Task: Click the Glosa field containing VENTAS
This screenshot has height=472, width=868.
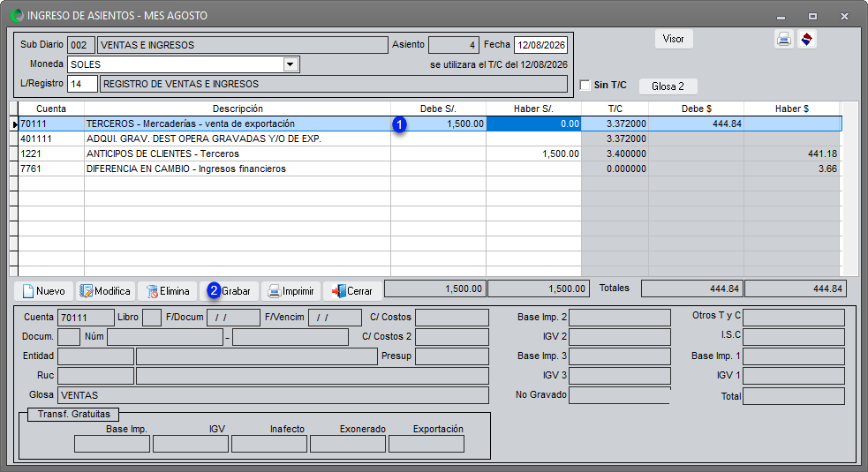Action: coord(273,395)
